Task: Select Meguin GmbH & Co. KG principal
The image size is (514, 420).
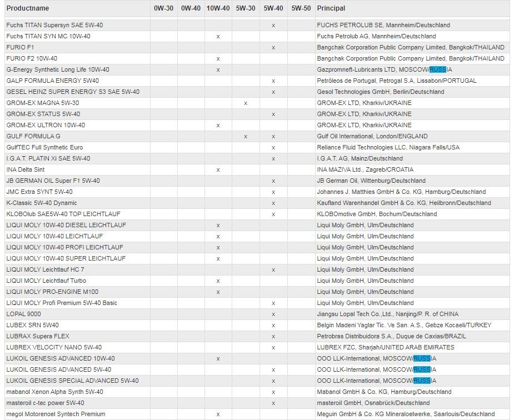Action: [406, 415]
